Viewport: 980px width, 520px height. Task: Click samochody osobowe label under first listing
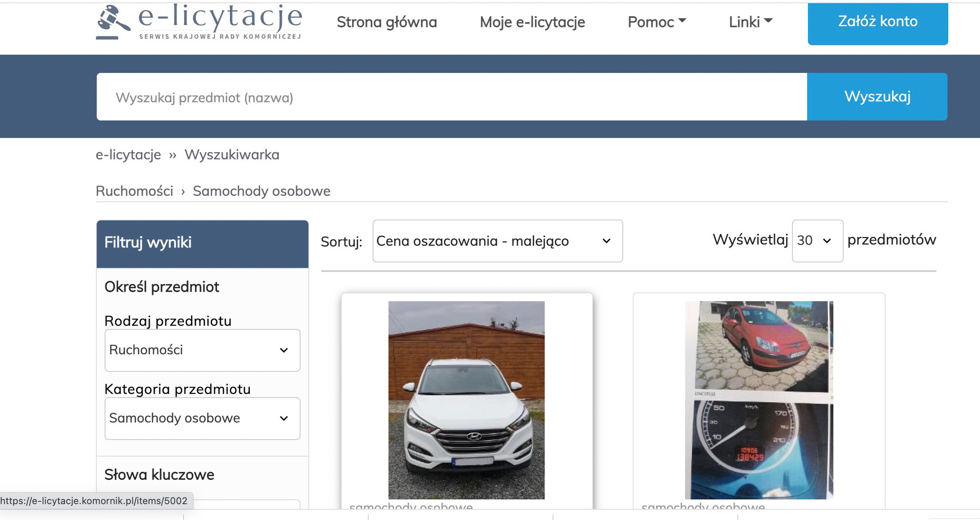point(412,506)
